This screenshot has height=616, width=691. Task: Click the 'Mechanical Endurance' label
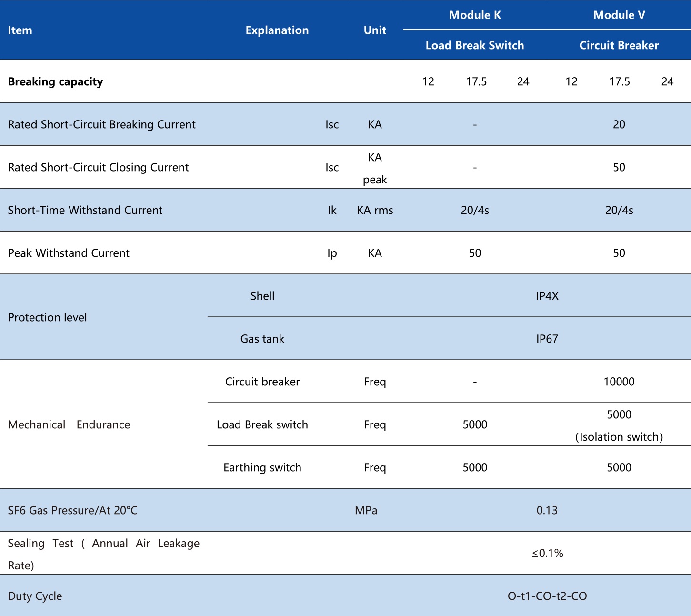[69, 424]
